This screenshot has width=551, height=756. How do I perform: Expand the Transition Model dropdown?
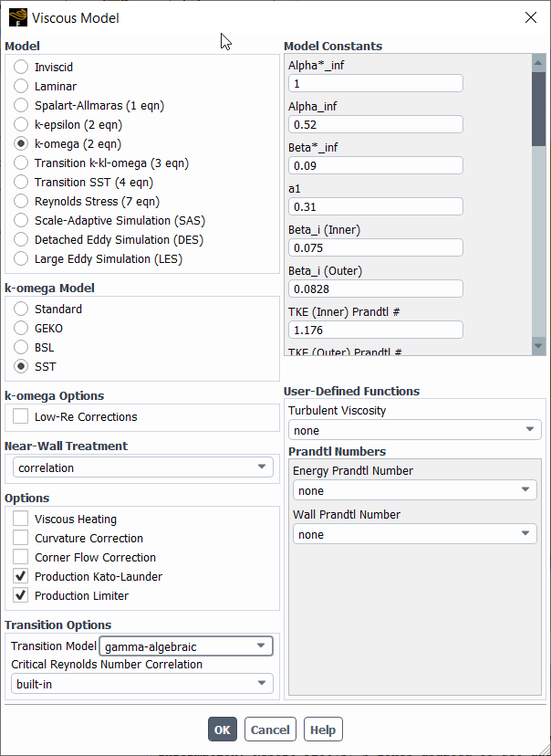coord(186,646)
